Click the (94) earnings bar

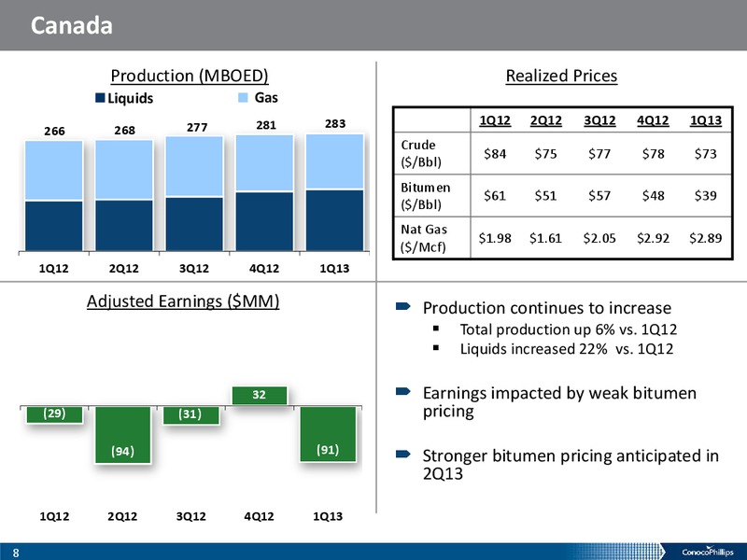pyautogui.click(x=123, y=435)
